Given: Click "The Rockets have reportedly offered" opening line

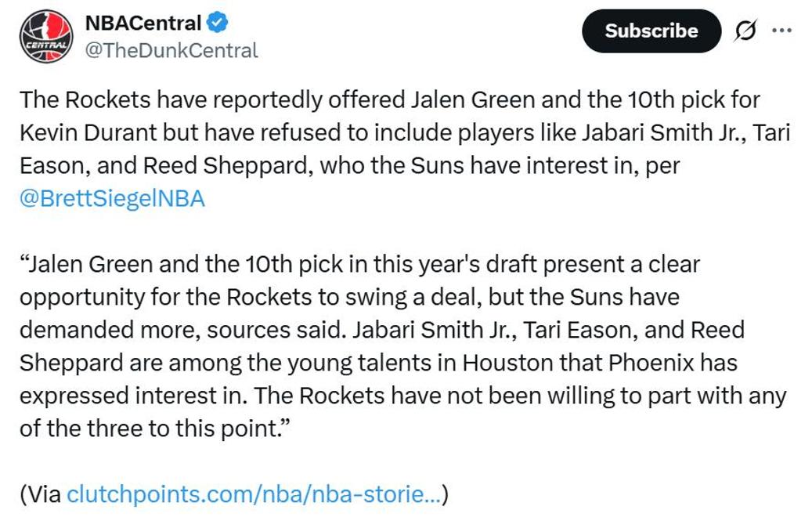Looking at the screenshot, I should click(x=212, y=100).
